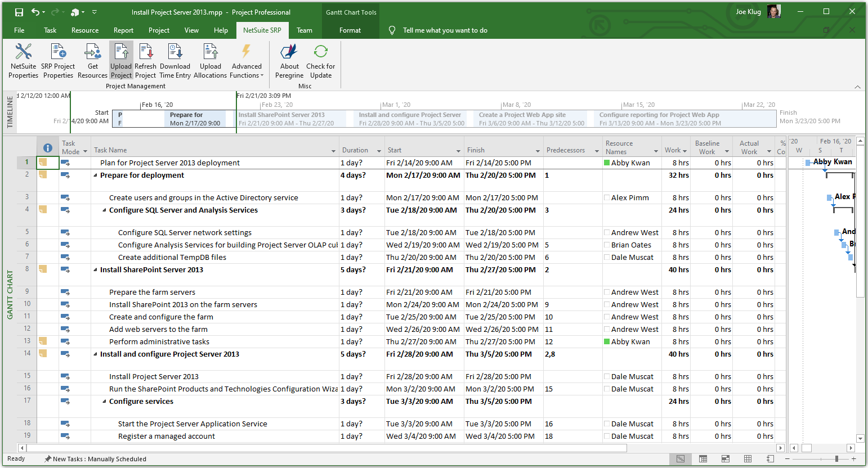Collapse the Configure services summary task
Screen dimensions: 868x468
point(105,402)
